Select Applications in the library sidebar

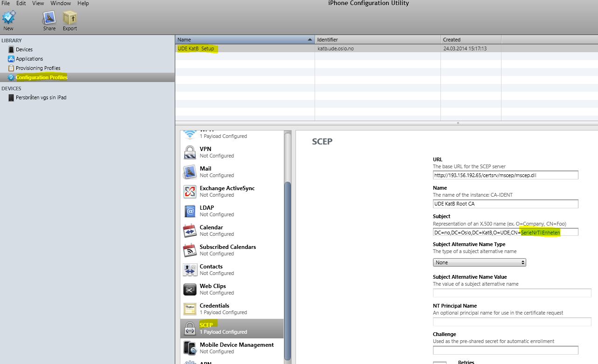[x=29, y=59]
